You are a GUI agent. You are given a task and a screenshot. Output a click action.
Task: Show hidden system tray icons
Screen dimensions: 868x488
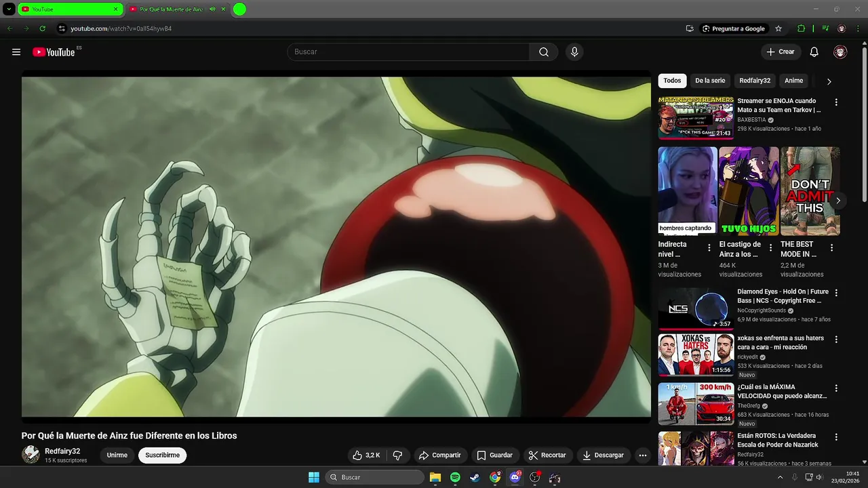780,477
